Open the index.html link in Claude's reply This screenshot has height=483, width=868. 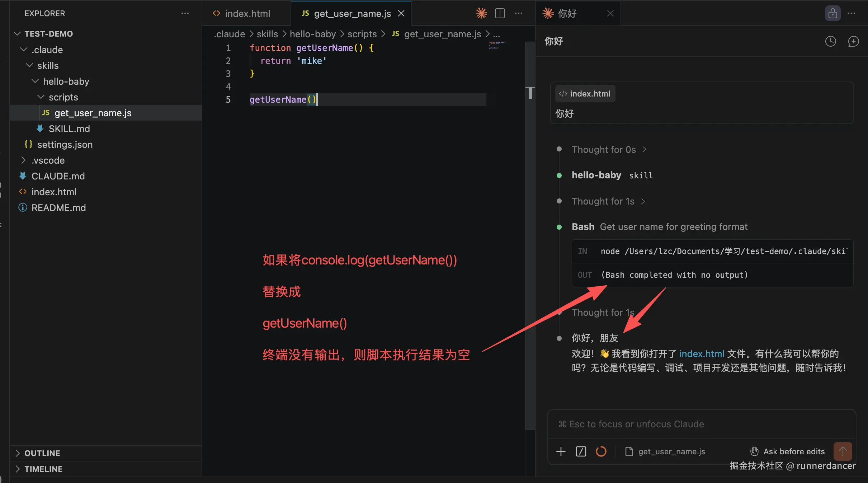tap(702, 354)
